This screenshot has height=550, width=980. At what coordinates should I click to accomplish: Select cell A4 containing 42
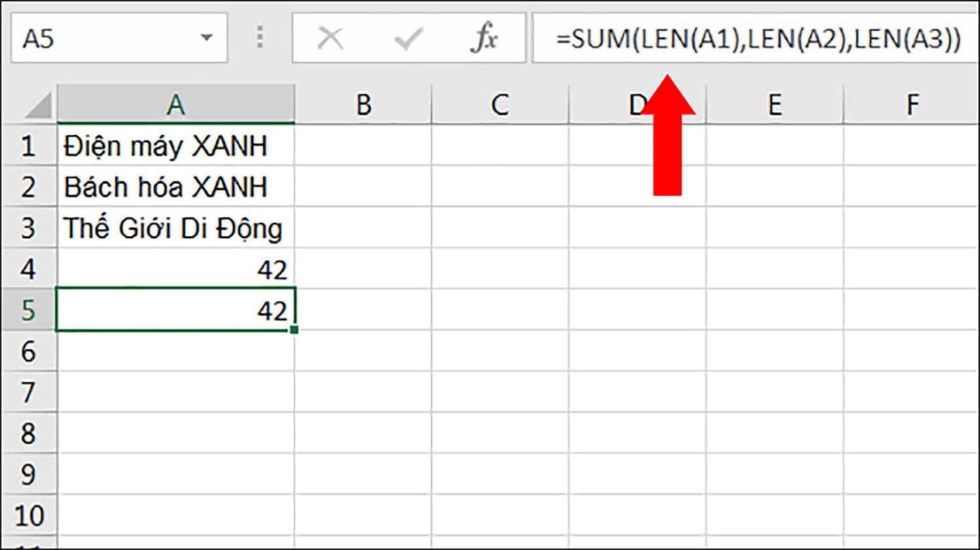click(176, 268)
